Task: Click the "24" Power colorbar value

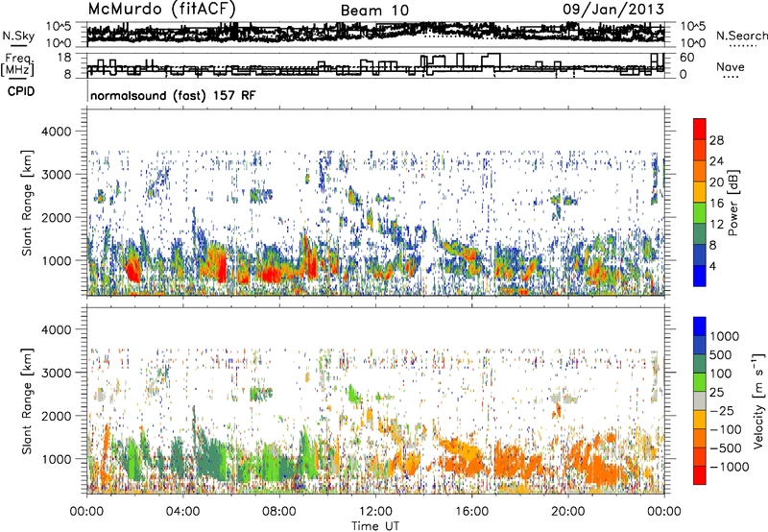Action: (716, 161)
